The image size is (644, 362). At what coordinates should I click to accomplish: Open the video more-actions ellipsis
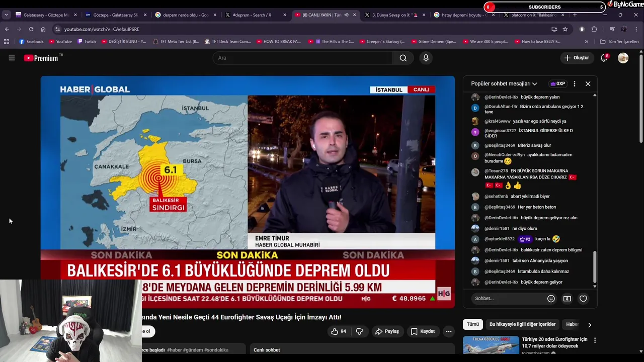point(448,331)
